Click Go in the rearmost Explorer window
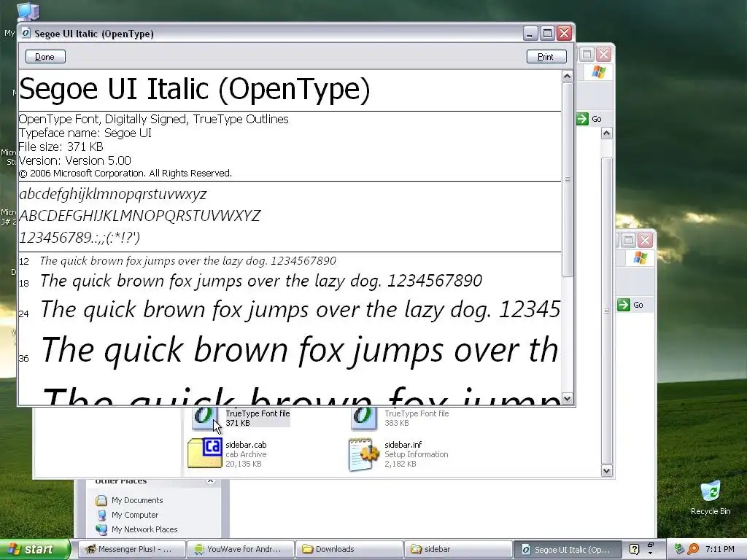747x560 pixels. click(631, 305)
